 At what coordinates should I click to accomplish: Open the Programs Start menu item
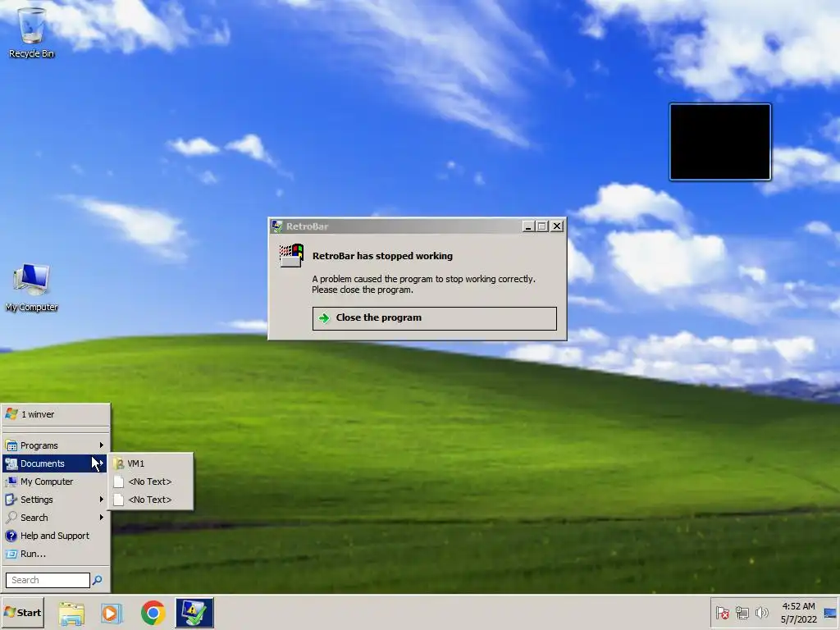coord(56,445)
